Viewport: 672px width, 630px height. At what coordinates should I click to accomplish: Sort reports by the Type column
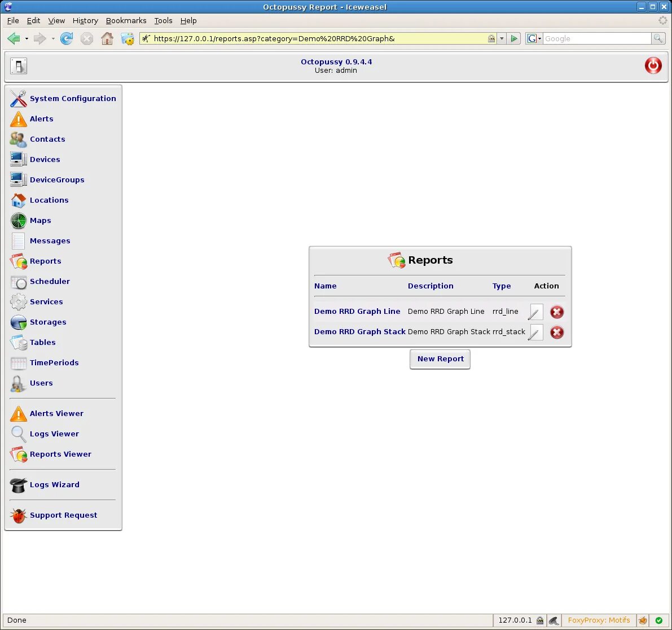502,286
